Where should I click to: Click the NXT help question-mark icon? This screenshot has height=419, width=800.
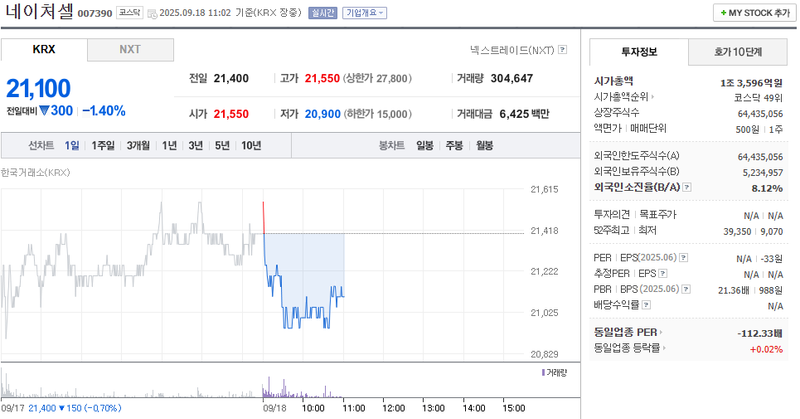563,50
